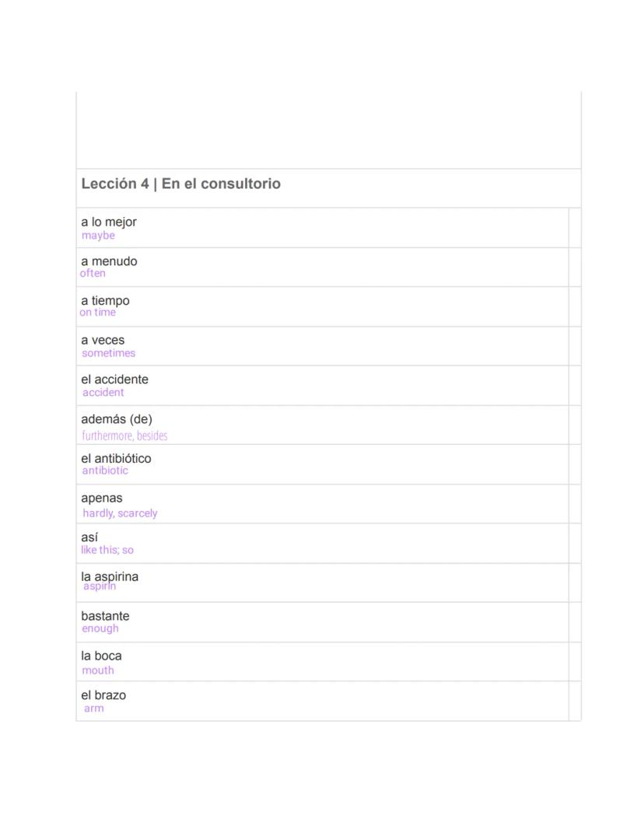Image resolution: width=644 pixels, height=833 pixels.
Task: Click the term "a veces"
Action: tap(103, 340)
